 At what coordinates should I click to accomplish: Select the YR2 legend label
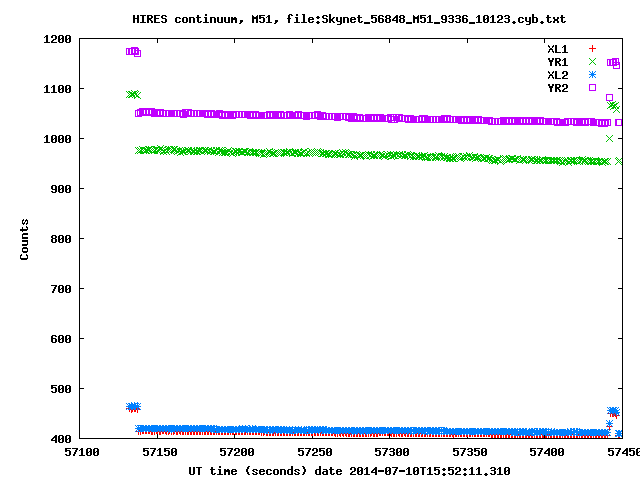point(558,89)
